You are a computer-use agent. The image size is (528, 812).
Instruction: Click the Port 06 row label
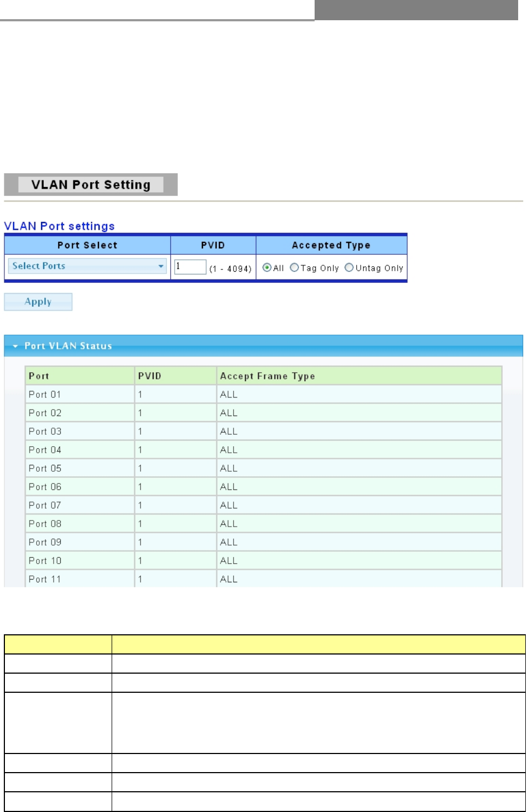(45, 487)
